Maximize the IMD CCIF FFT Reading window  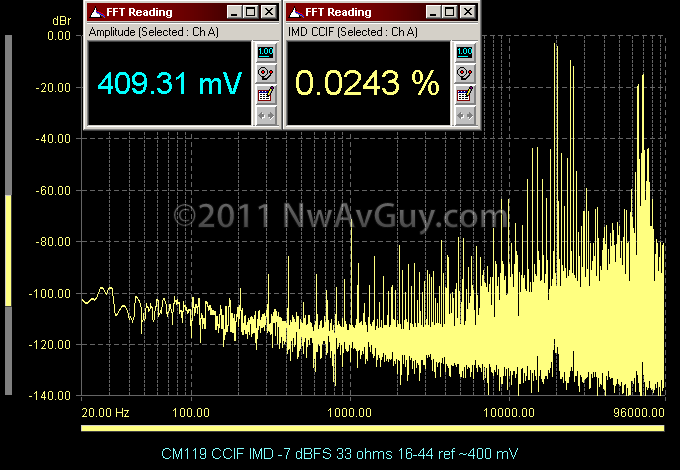tap(450, 12)
